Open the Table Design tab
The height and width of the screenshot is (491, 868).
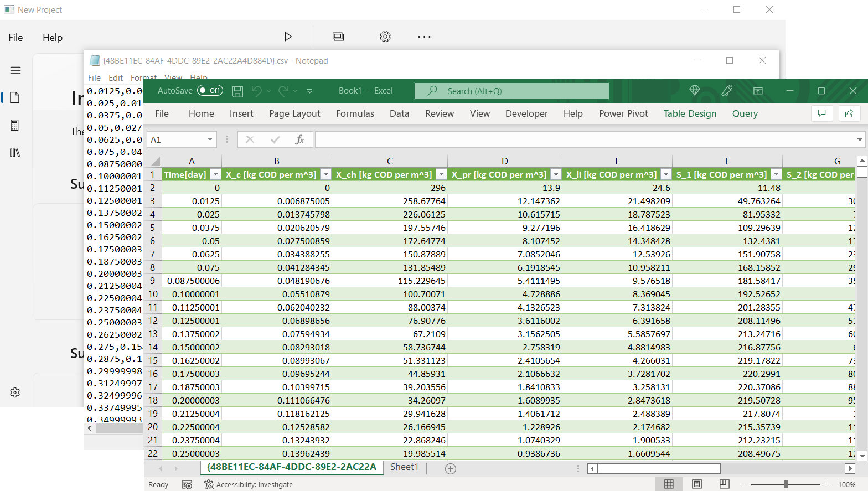pyautogui.click(x=690, y=113)
